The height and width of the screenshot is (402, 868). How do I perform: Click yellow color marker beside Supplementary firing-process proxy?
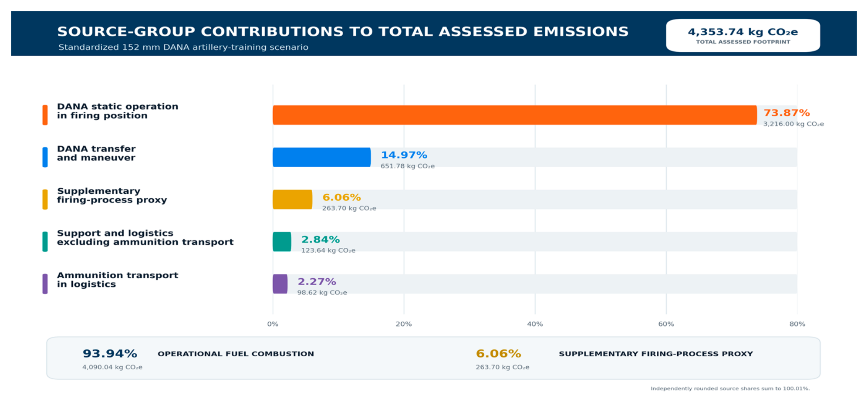(45, 199)
